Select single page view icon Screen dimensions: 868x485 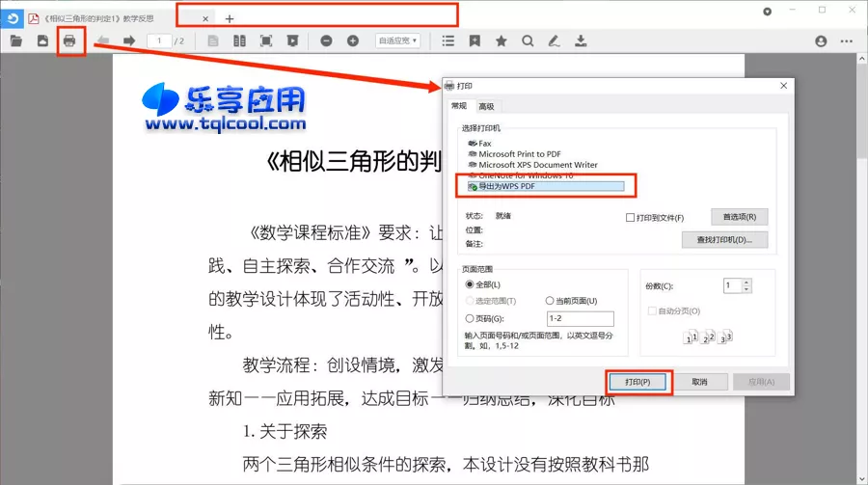point(213,40)
